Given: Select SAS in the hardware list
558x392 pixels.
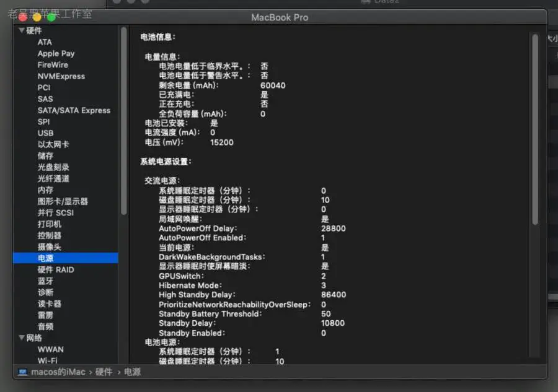Looking at the screenshot, I should point(45,99).
